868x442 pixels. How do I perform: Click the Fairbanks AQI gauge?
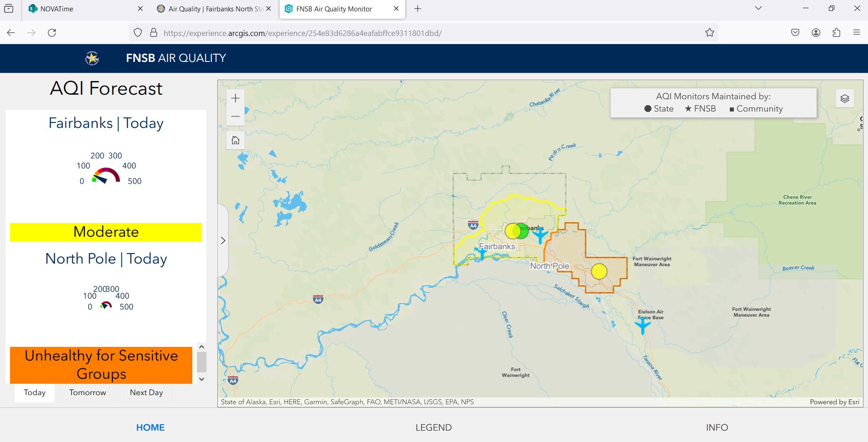click(x=106, y=175)
